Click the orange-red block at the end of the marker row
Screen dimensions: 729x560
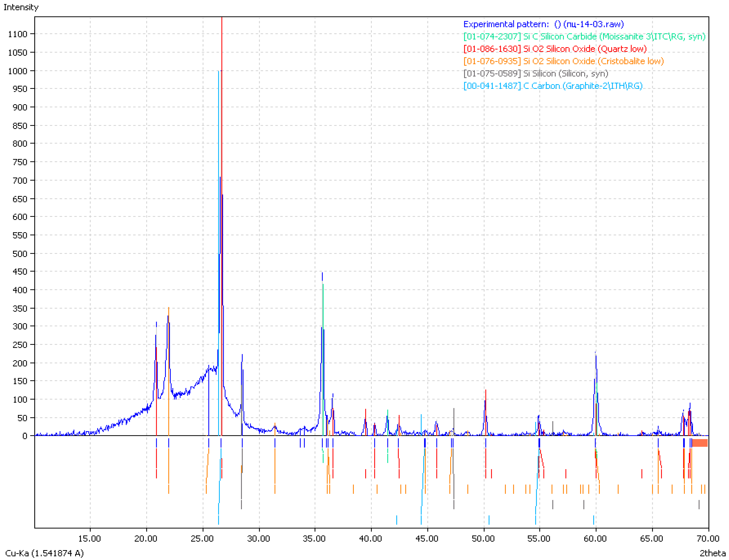pyautogui.click(x=700, y=443)
